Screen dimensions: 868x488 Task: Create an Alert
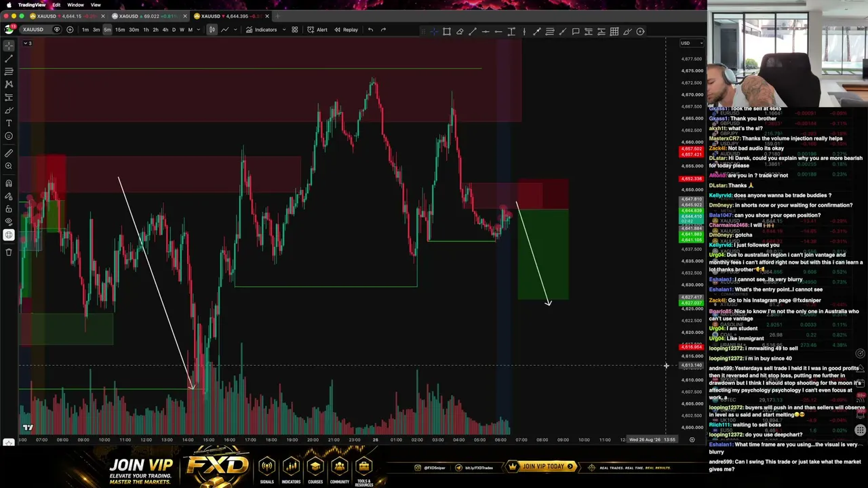[317, 30]
